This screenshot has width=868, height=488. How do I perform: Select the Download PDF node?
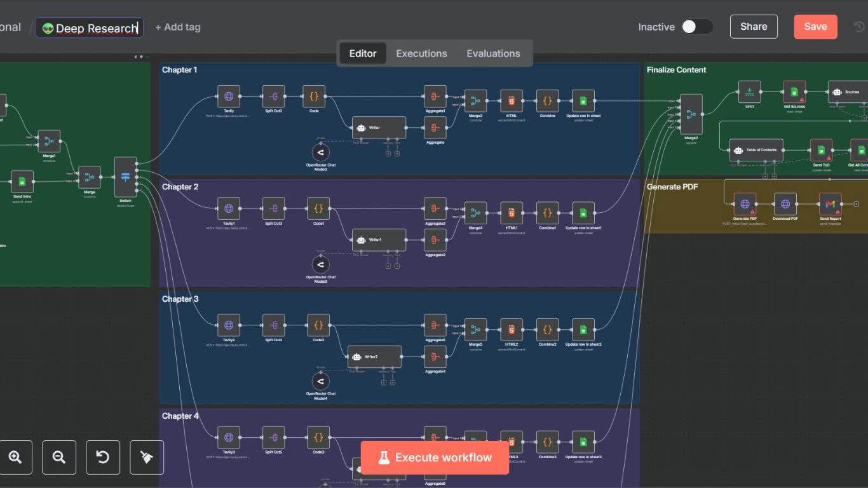click(x=785, y=204)
